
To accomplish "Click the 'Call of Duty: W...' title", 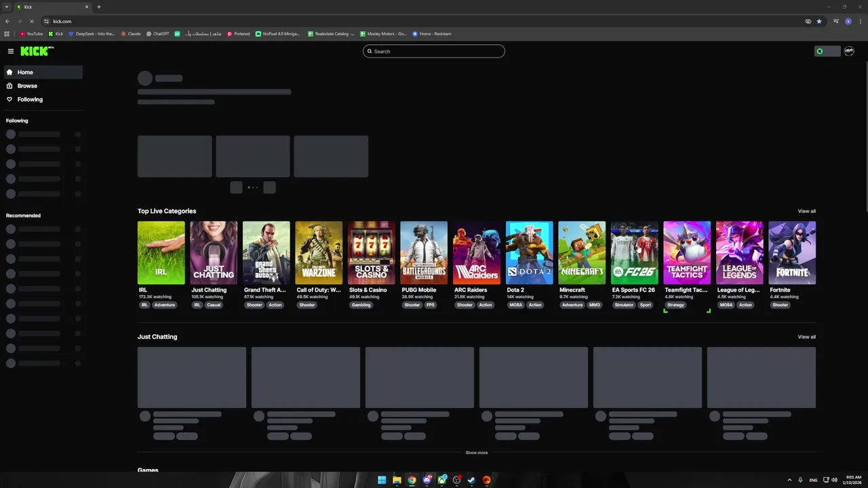I will pos(319,290).
